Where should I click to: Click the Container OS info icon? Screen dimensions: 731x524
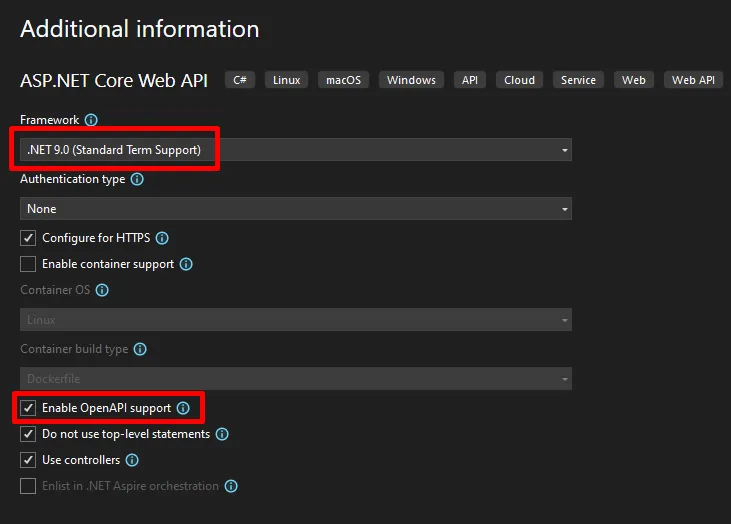pos(102,290)
